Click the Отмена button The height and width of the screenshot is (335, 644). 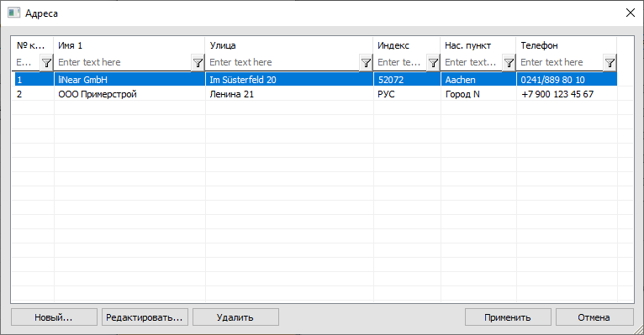tap(594, 317)
